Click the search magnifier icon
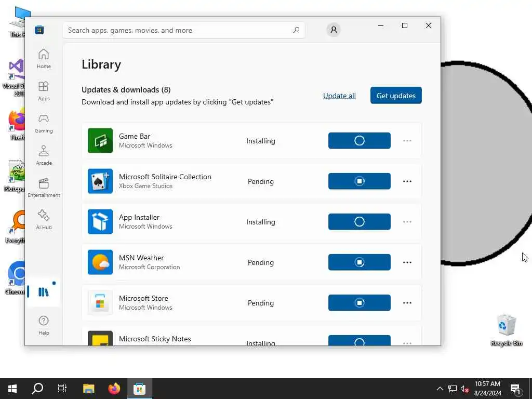Screen dimensions: 532x399 (x=296, y=30)
